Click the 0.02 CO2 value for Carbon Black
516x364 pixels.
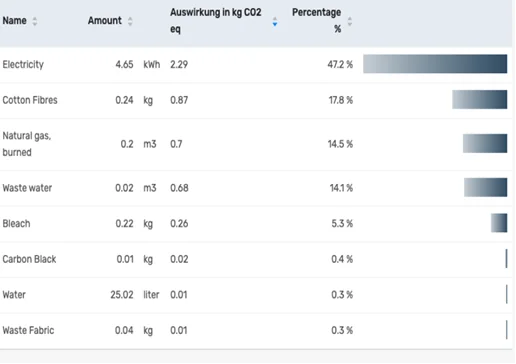pos(179,259)
